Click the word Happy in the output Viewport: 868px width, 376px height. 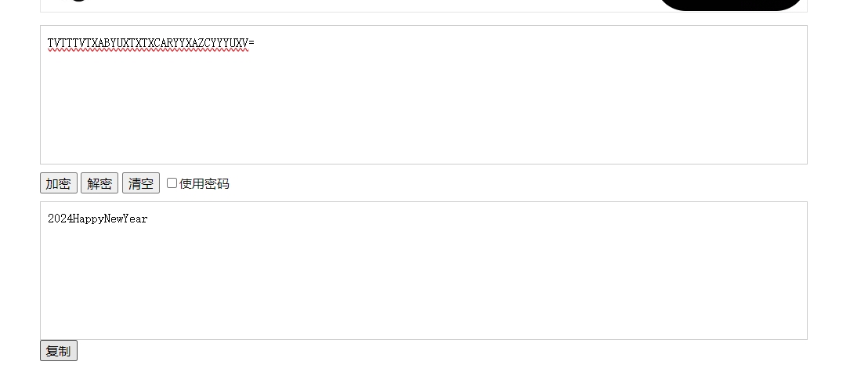pos(87,219)
